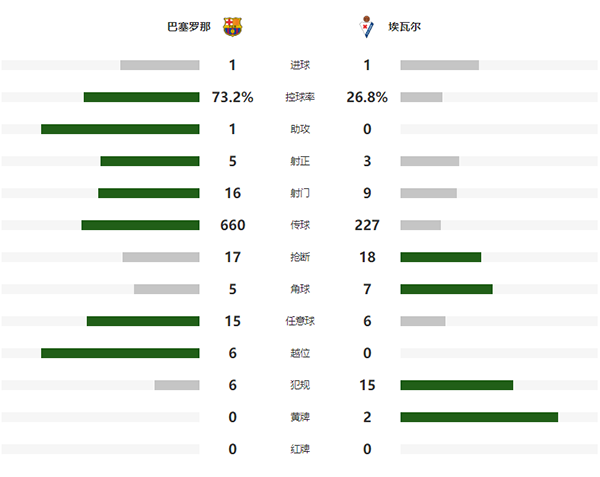Select the 进球 stat label

pyautogui.click(x=299, y=65)
